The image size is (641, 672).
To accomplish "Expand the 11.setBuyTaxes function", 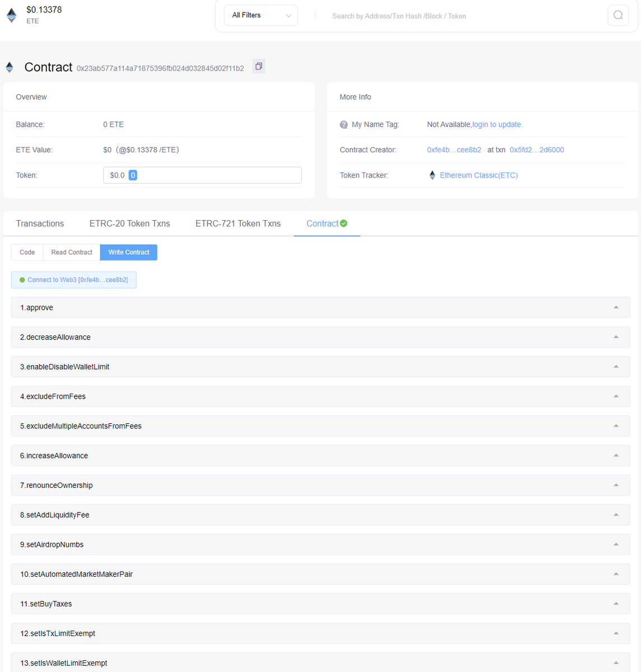I will (x=320, y=604).
